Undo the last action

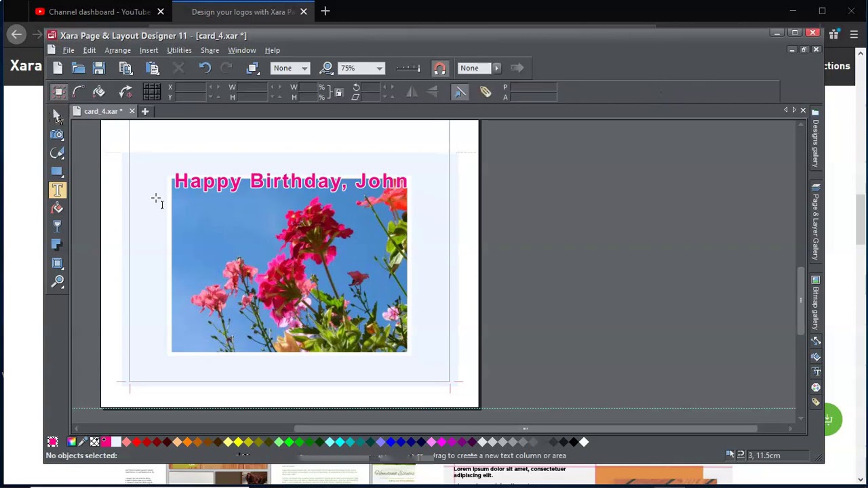[205, 68]
